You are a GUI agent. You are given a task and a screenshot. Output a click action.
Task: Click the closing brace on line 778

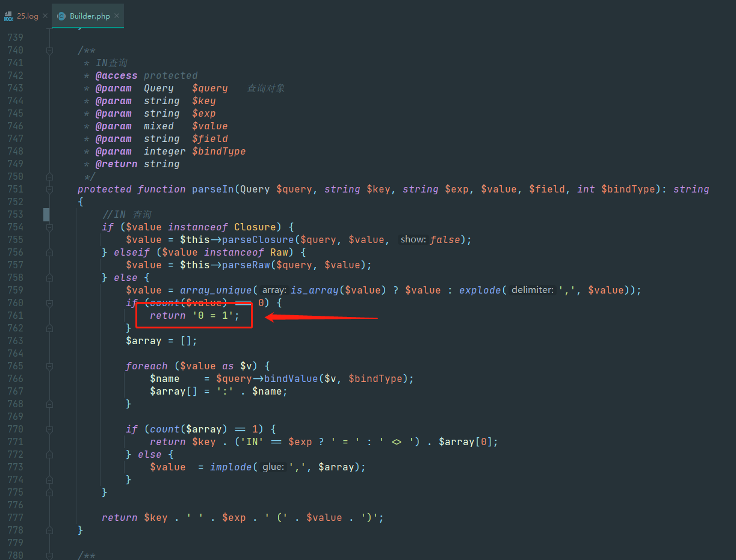[81, 531]
